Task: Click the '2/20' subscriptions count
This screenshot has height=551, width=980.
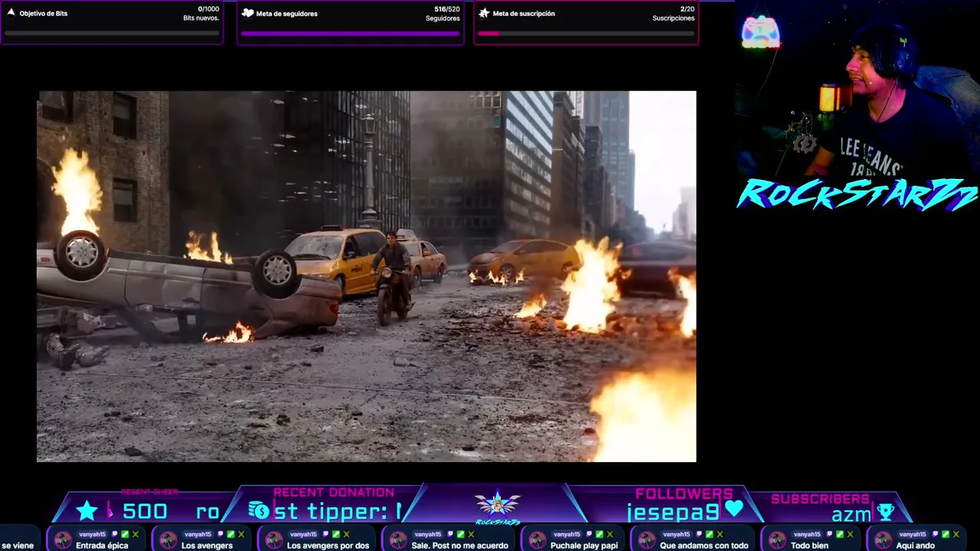Action: pos(688,9)
